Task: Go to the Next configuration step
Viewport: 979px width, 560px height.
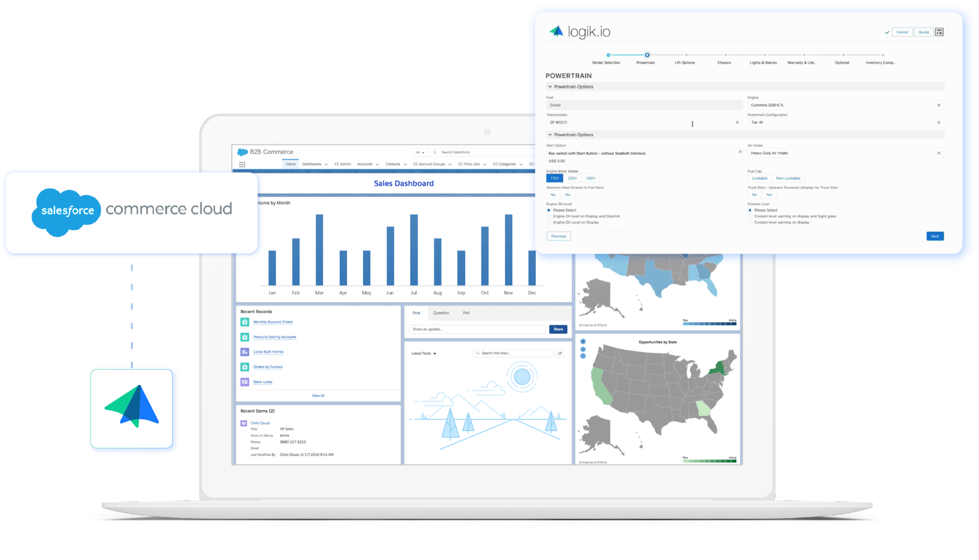Action: (x=935, y=236)
